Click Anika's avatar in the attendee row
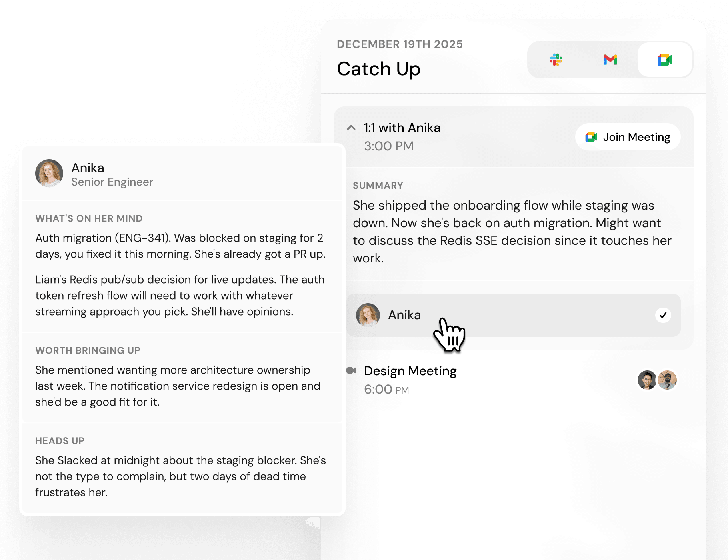The width and height of the screenshot is (728, 560). pos(368,315)
